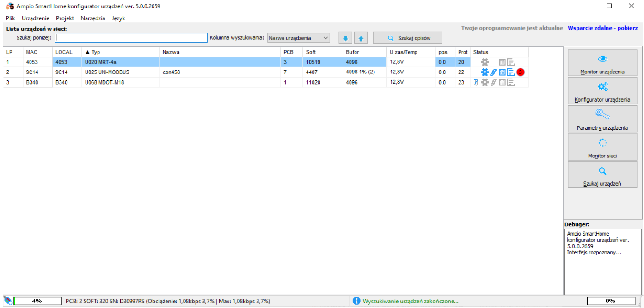Click the table icon in the U020 MRT-4s row
This screenshot has width=644, height=308.
point(502,62)
